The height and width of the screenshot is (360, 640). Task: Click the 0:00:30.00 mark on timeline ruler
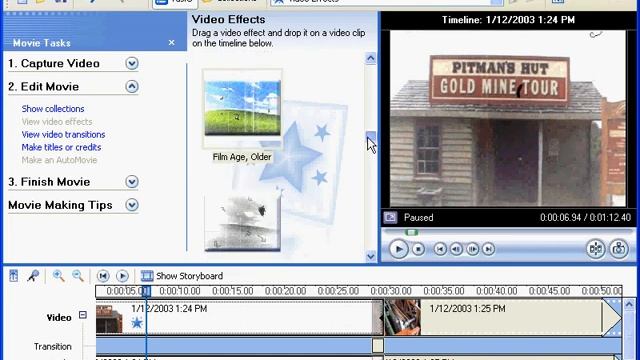click(391, 291)
